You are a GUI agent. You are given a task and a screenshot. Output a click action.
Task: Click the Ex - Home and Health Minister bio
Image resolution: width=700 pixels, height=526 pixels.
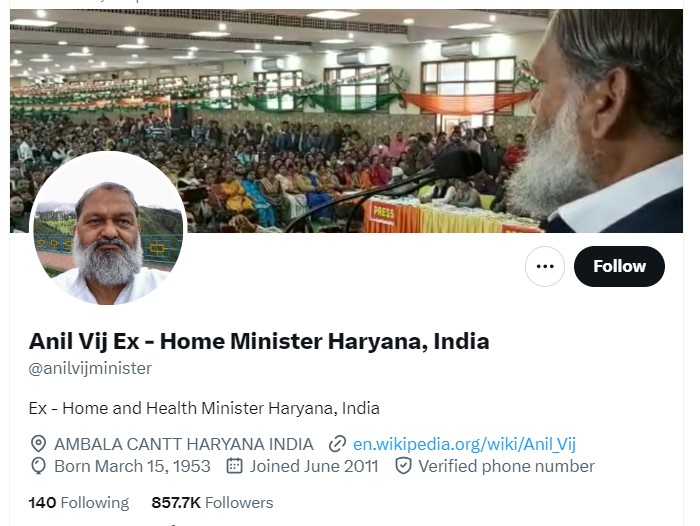(x=204, y=408)
